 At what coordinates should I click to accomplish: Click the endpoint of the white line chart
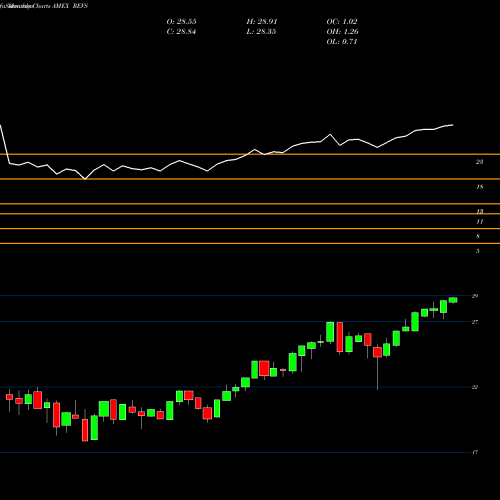(x=453, y=125)
